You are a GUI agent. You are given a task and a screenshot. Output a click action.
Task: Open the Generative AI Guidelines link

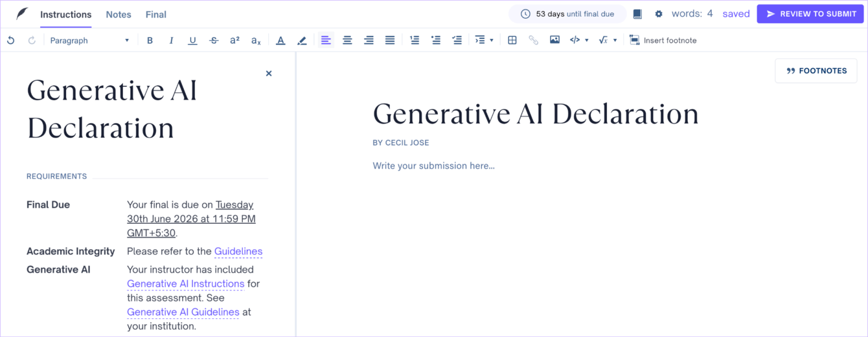[x=183, y=312]
